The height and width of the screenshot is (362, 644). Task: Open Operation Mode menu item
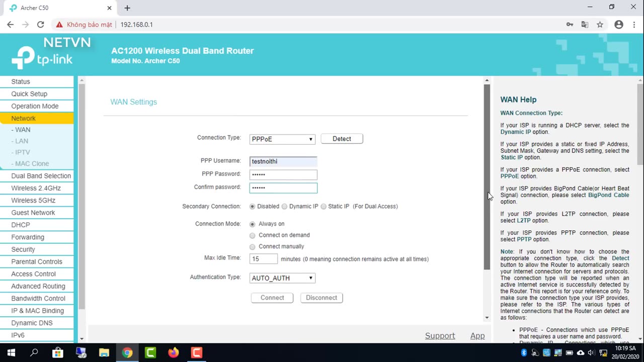pyautogui.click(x=37, y=106)
